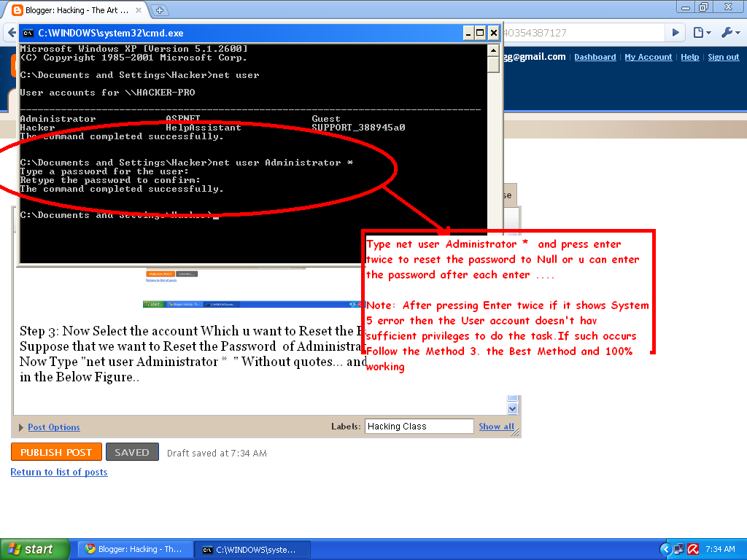747x560 pixels.
Task: Click the Labels input field
Action: [419, 426]
